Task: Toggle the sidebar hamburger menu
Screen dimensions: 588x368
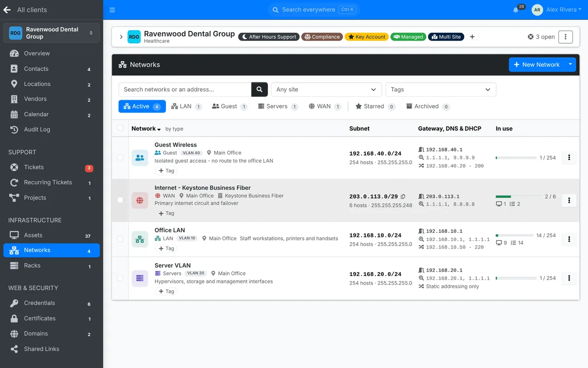Action: [x=113, y=10]
